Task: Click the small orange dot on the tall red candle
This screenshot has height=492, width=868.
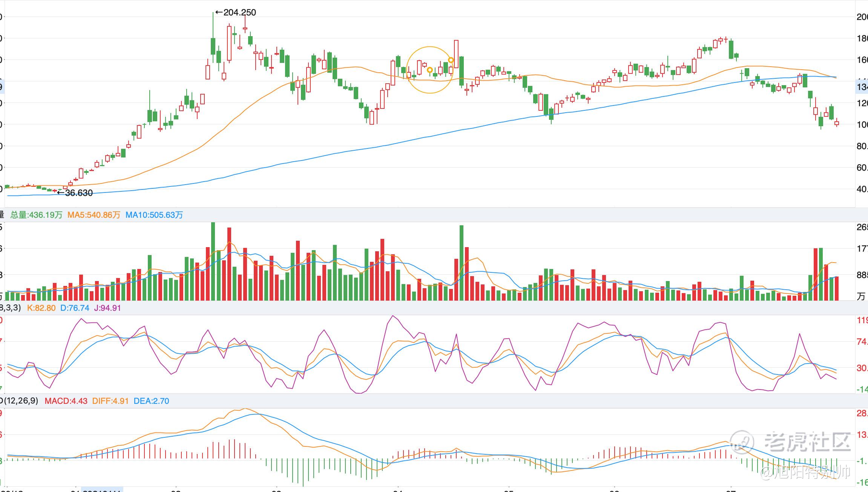Action: (x=451, y=60)
